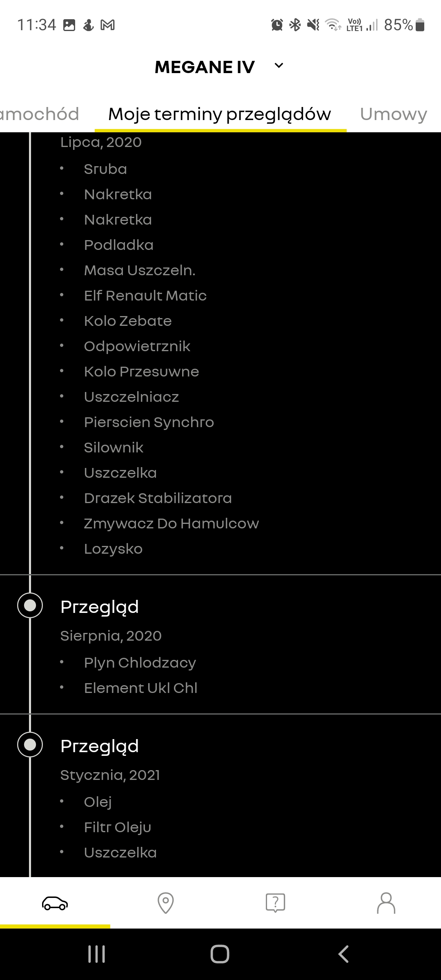The width and height of the screenshot is (441, 980).
Task: Open the Android recent apps button
Action: click(97, 954)
